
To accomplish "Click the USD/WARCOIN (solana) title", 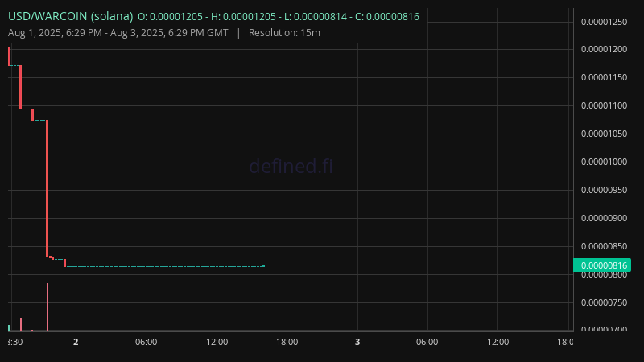I will (71, 16).
